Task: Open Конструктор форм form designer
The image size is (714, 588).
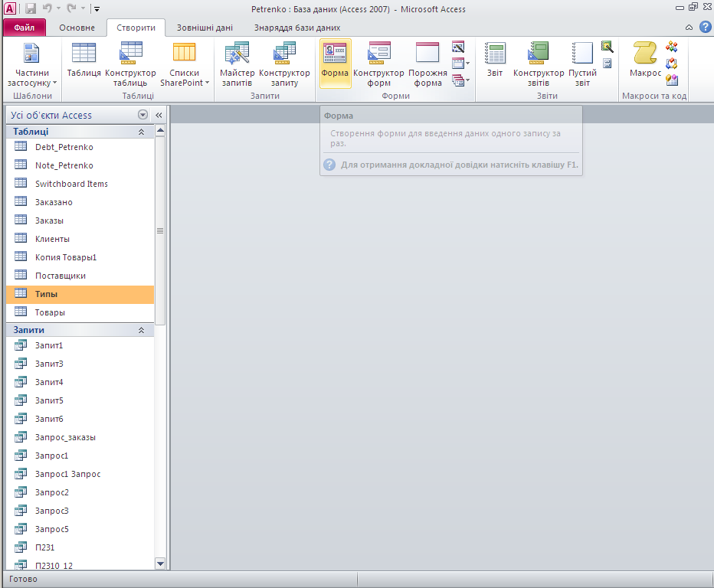Action: 378,64
